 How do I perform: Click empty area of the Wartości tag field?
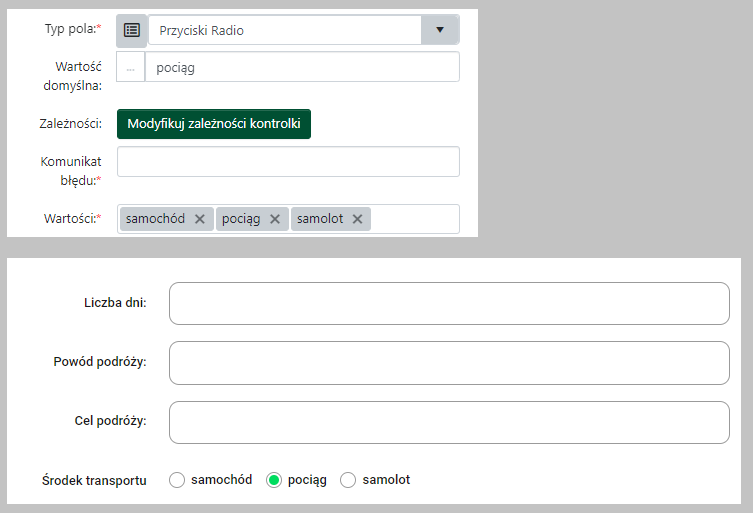coord(414,219)
